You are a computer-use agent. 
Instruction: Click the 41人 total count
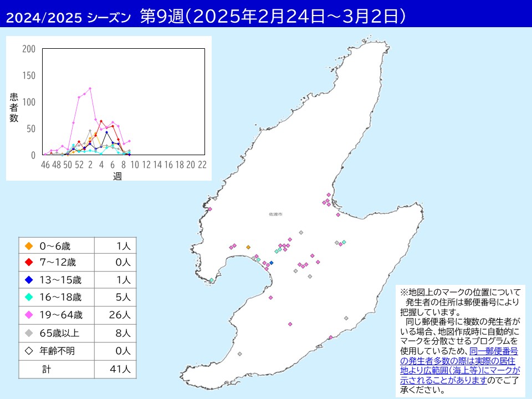pyautogui.click(x=120, y=369)
